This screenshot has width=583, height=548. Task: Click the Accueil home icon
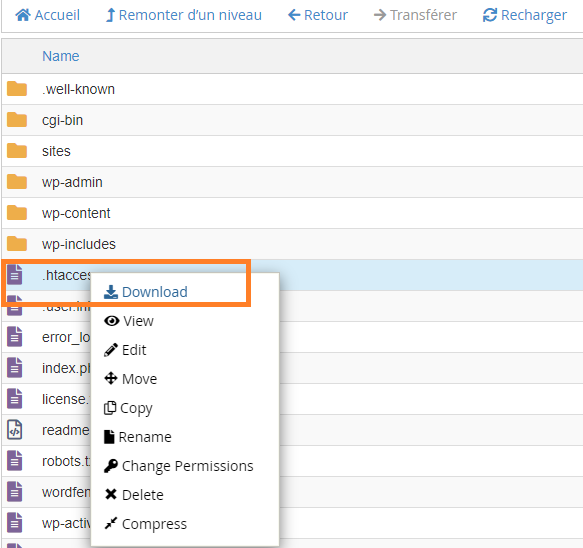(23, 15)
